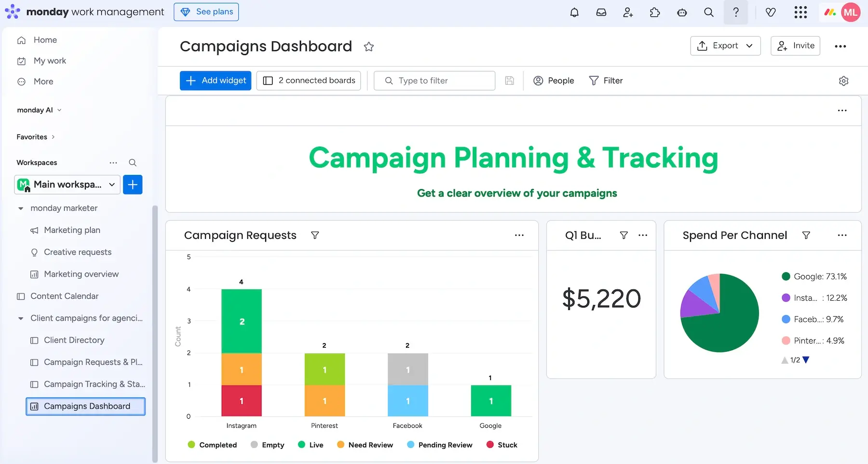Image resolution: width=868 pixels, height=464 pixels.
Task: Toggle the Completed legend series
Action: coord(212,445)
